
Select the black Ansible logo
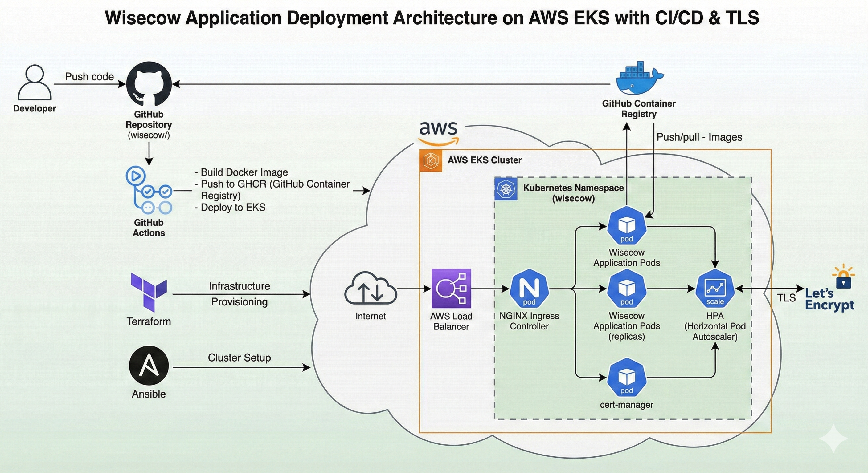click(149, 366)
